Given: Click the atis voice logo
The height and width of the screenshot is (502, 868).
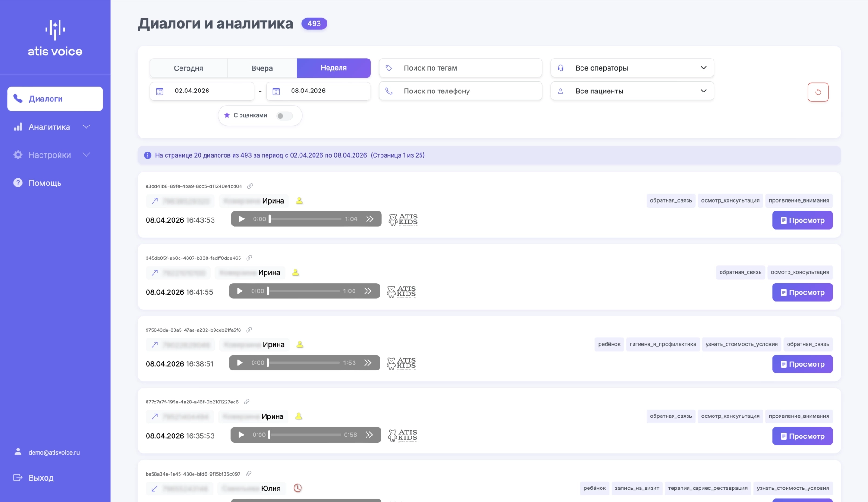Looking at the screenshot, I should (55, 39).
